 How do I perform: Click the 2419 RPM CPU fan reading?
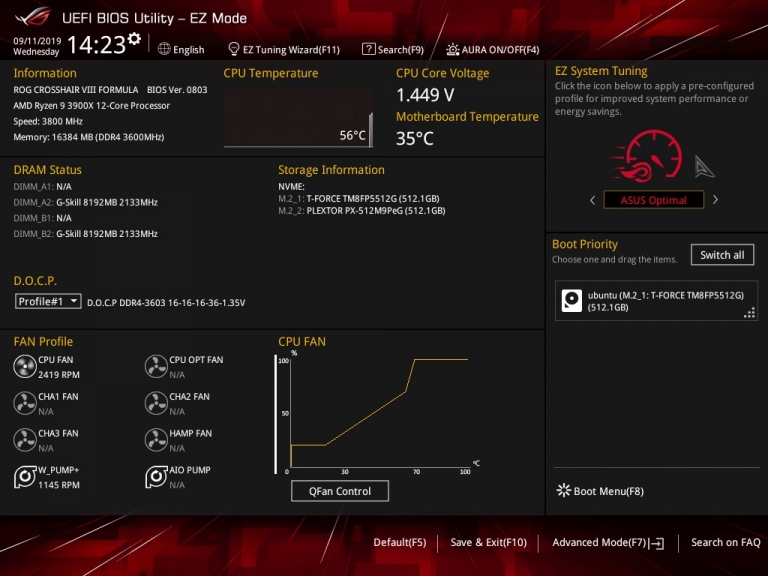[x=59, y=375]
